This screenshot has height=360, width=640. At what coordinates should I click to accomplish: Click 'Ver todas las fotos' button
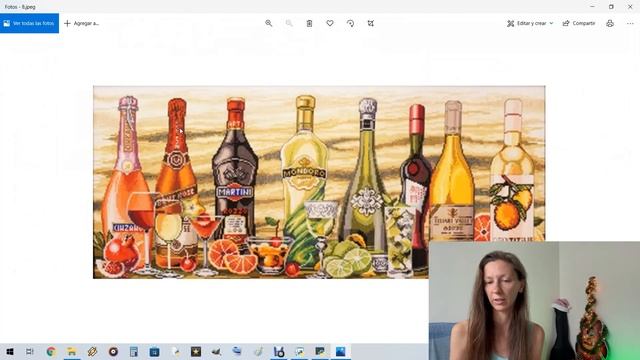click(x=29, y=23)
